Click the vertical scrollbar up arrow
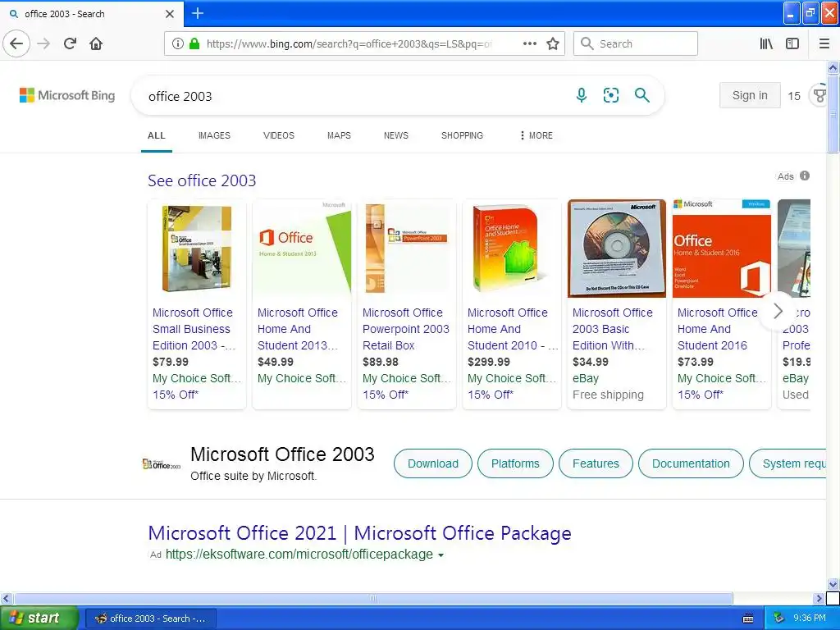 pyautogui.click(x=833, y=67)
